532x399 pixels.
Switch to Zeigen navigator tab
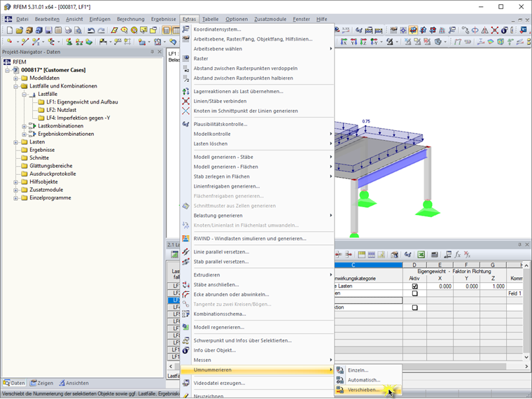41,383
